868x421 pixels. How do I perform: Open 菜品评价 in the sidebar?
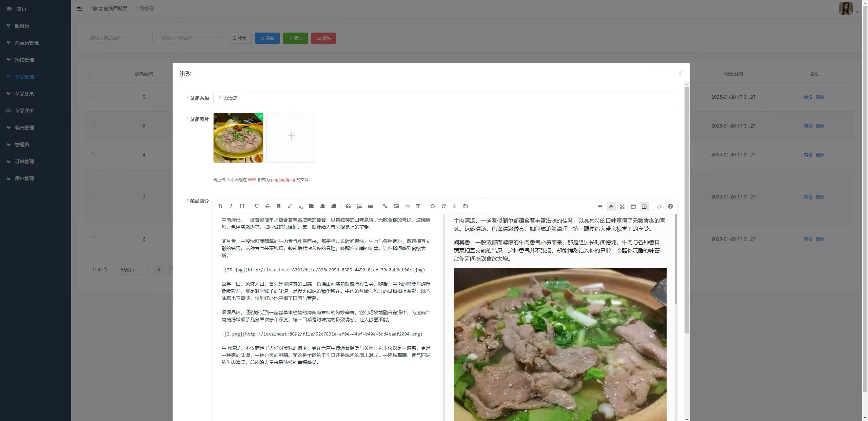[36, 111]
